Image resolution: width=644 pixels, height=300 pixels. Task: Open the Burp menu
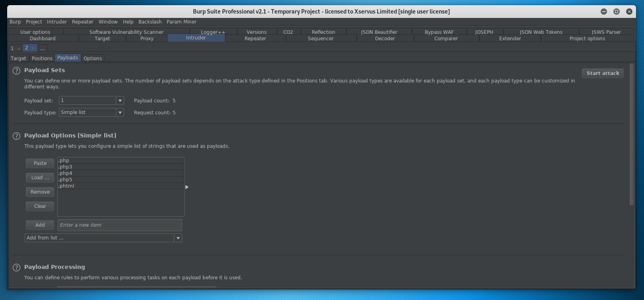(x=15, y=22)
